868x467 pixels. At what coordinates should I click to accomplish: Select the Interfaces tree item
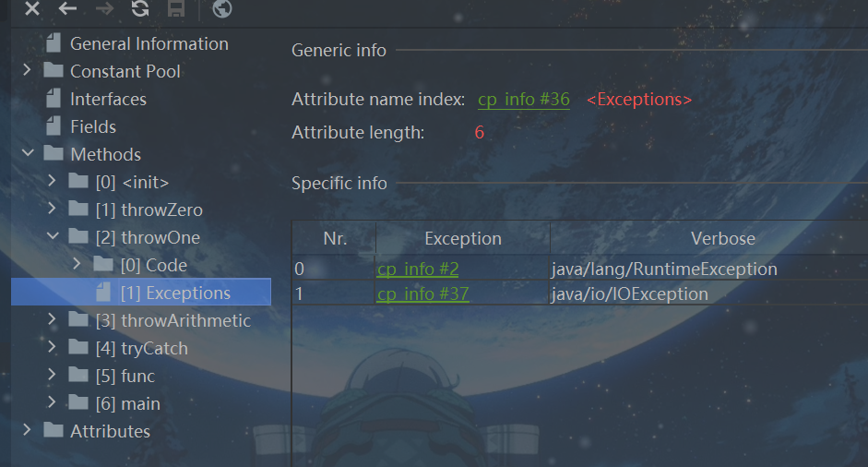(108, 99)
